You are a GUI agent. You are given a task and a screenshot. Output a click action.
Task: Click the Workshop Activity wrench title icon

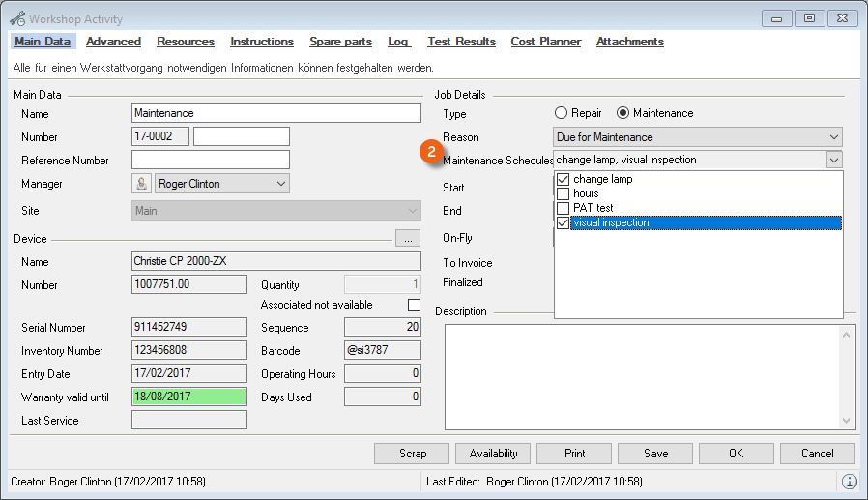17,18
